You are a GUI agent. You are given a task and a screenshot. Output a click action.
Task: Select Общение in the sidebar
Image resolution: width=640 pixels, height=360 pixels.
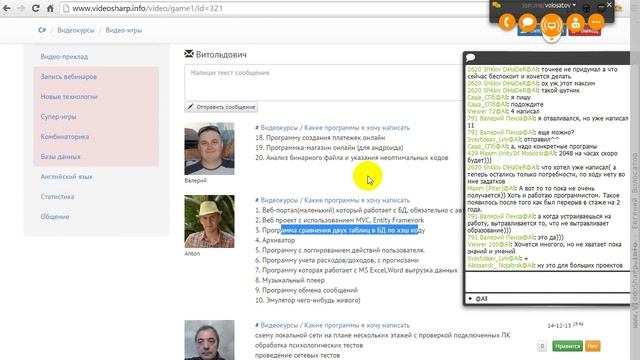point(55,217)
